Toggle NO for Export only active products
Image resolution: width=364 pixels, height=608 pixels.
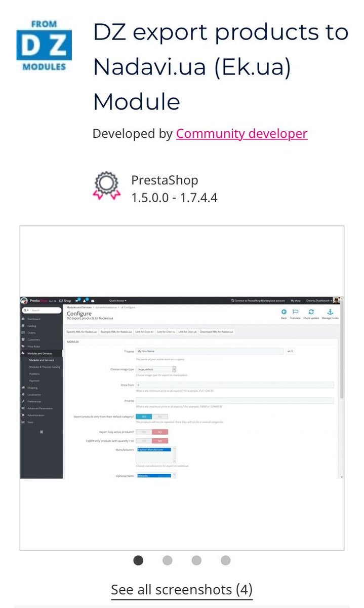(159, 432)
